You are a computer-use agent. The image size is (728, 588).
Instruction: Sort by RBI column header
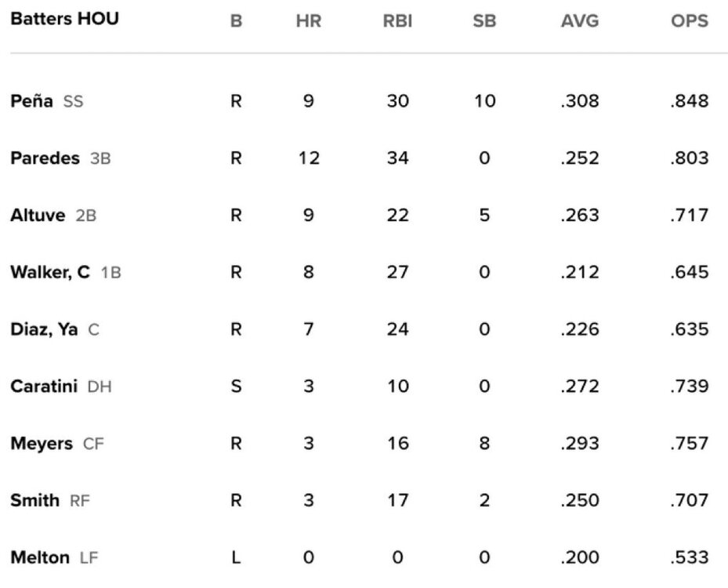tap(397, 21)
